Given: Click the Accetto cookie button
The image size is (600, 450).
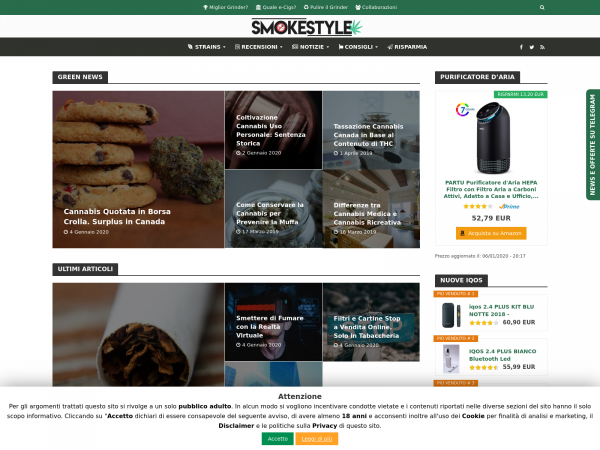Looking at the screenshot, I should (278, 439).
